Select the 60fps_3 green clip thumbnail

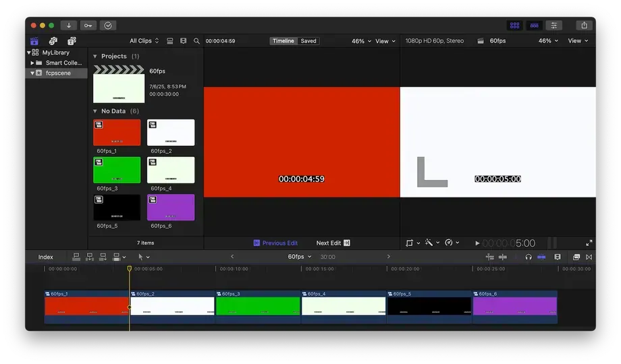pos(117,170)
